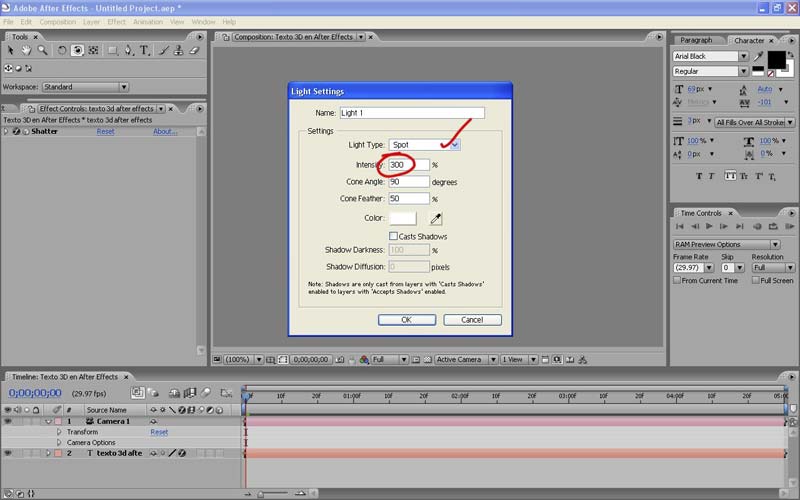Click the timeline zoom slider
Image resolution: width=800 pixels, height=500 pixels.
261,494
